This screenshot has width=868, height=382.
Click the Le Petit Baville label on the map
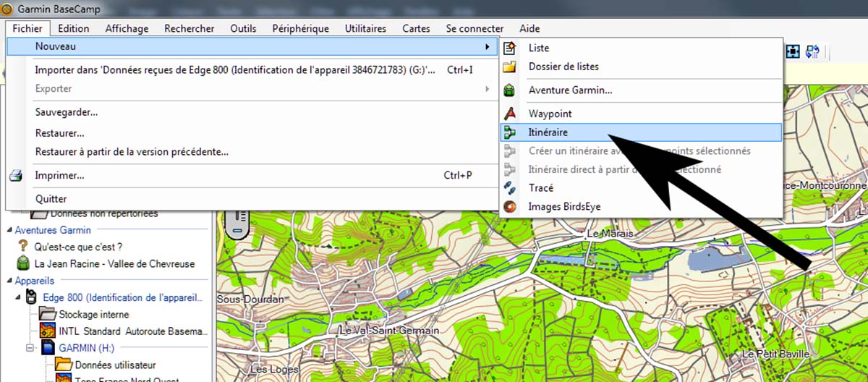click(777, 355)
